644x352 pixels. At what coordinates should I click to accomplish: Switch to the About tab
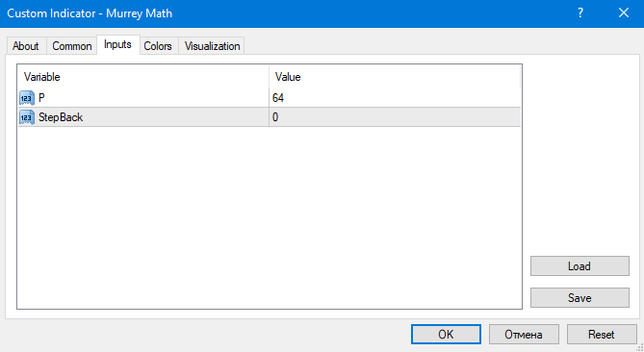(26, 46)
